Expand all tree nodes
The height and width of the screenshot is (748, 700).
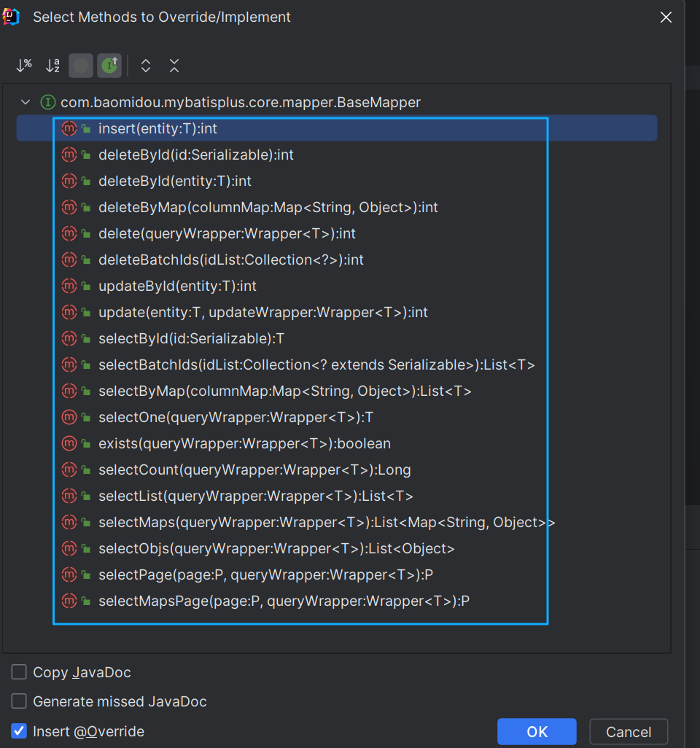[x=146, y=66]
